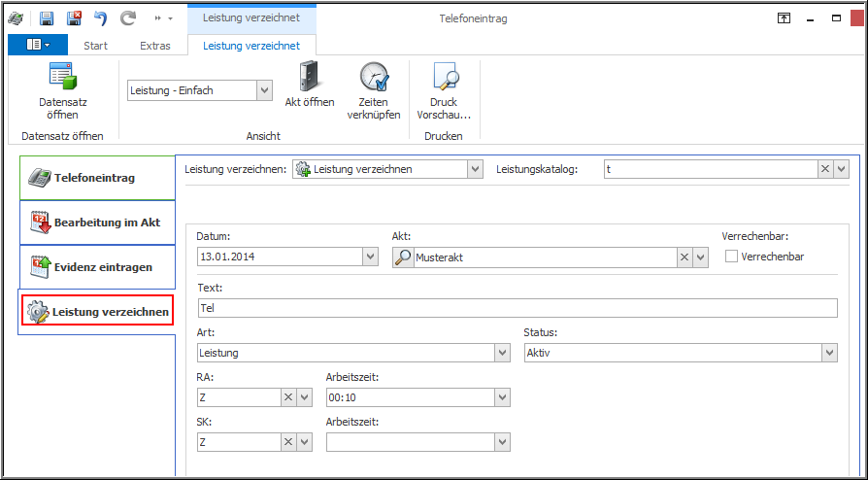Open the Evidenz eintragen side tab
This screenshot has width=868, height=480.
click(97, 267)
